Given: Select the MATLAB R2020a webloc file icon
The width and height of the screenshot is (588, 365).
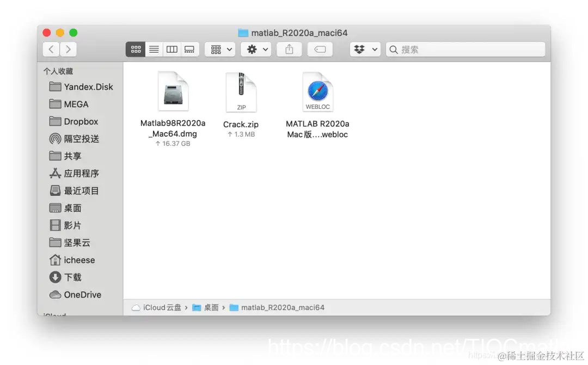Looking at the screenshot, I should pos(317,91).
